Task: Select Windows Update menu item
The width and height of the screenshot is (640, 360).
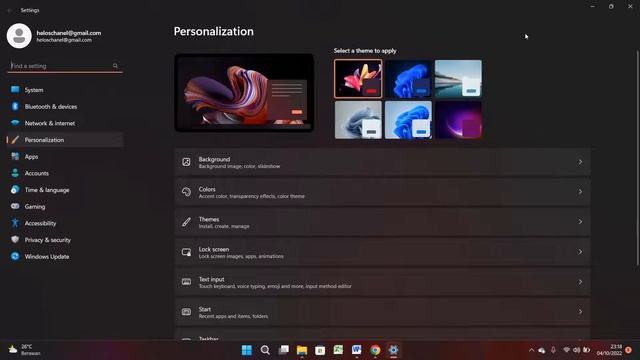Action: tap(65, 257)
